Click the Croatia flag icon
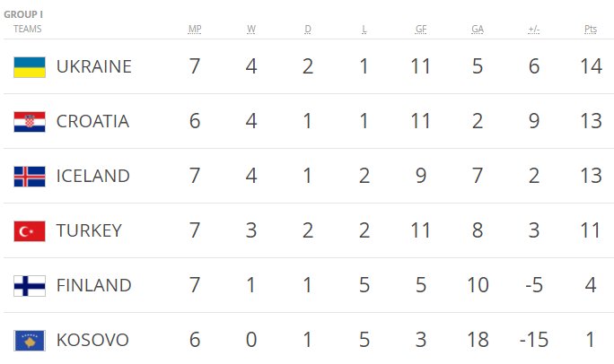This screenshot has height=364, width=614. pos(30,122)
